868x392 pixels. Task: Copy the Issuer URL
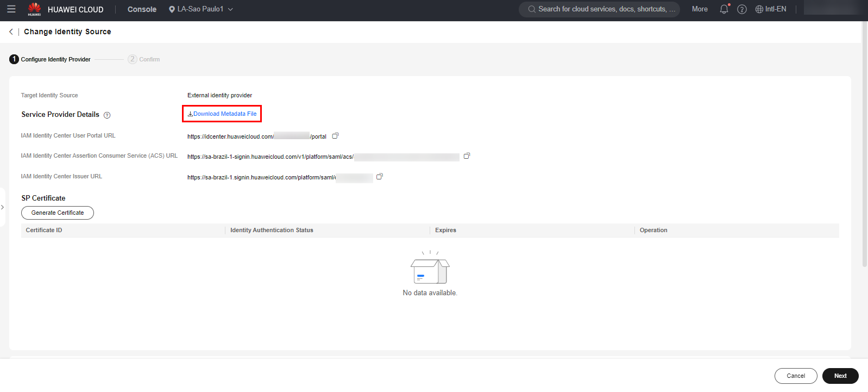pos(380,177)
